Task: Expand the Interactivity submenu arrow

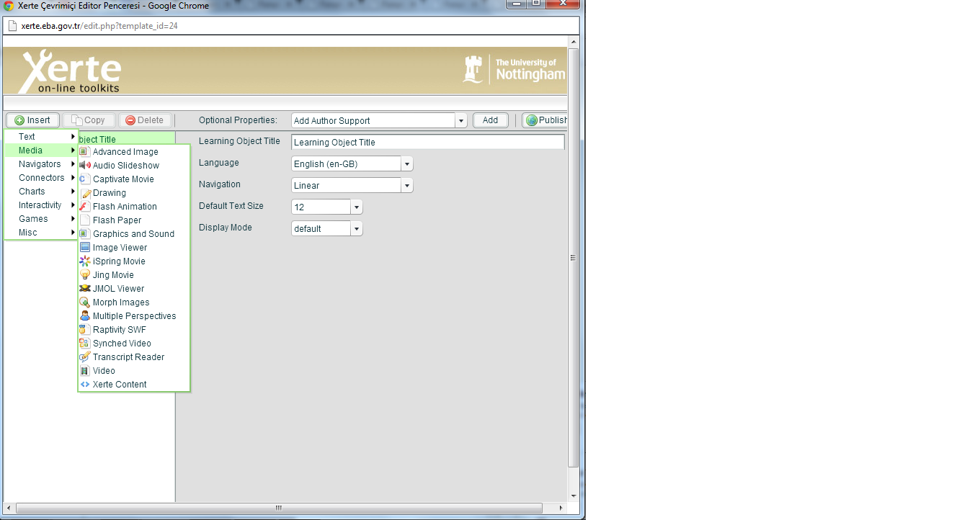Action: [x=73, y=205]
